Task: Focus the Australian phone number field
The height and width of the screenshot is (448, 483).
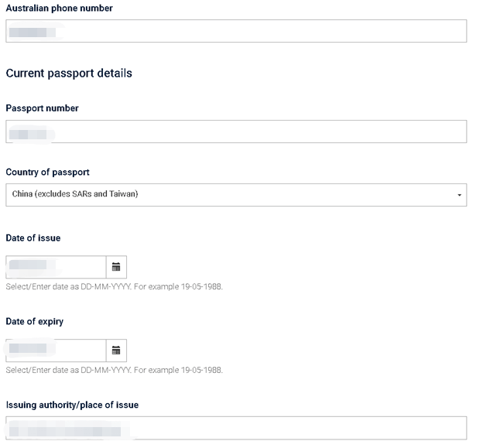Action: tap(236, 31)
